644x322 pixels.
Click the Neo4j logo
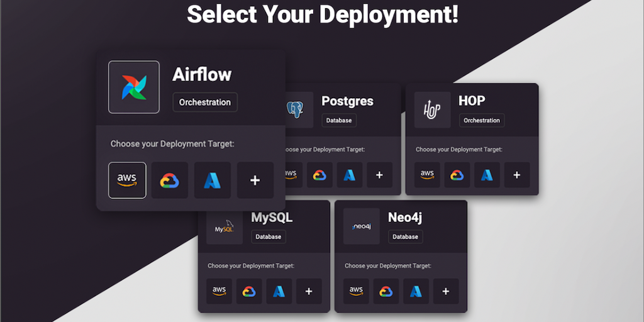click(x=362, y=226)
